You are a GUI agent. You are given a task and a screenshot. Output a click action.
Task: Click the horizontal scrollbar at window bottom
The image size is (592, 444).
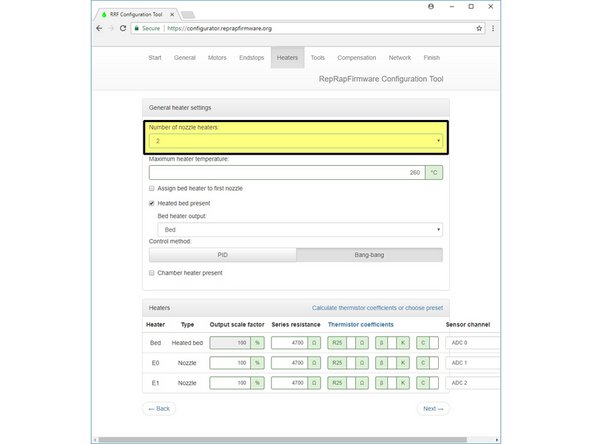[x=282, y=440]
